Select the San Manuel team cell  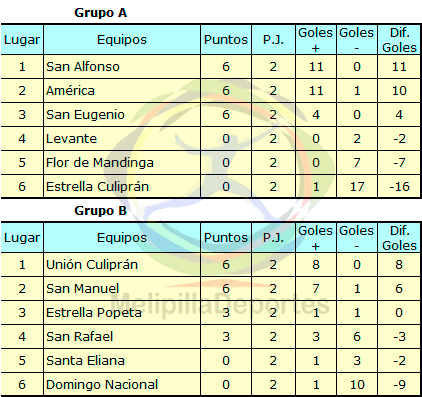(122, 289)
